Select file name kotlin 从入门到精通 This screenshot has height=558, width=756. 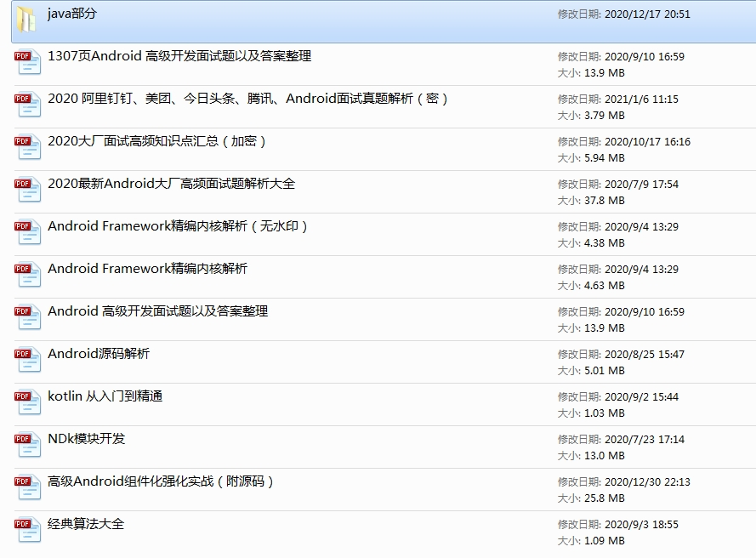click(105, 396)
